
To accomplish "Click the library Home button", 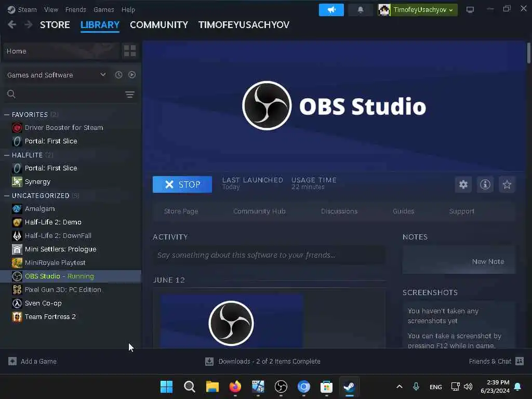I will (x=61, y=51).
